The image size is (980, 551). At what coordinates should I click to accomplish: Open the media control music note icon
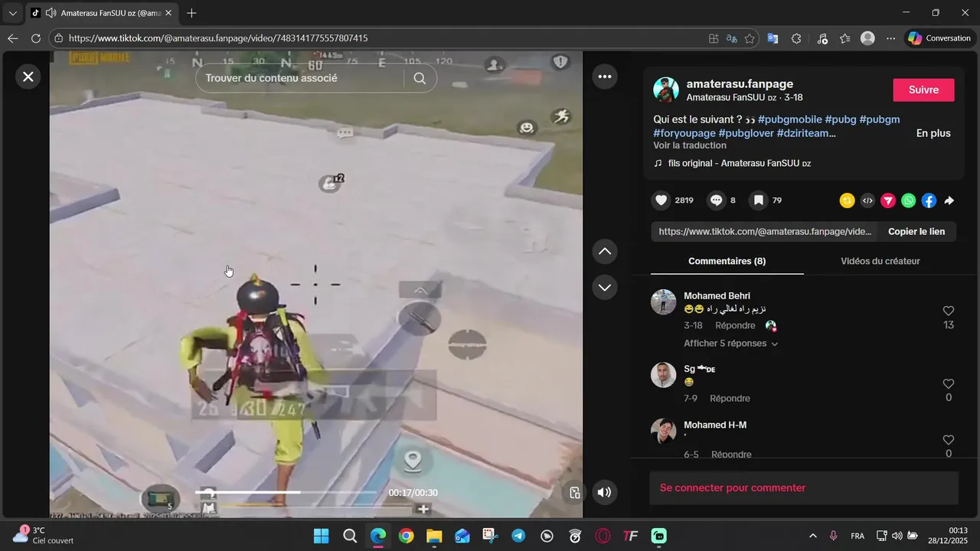point(822,38)
